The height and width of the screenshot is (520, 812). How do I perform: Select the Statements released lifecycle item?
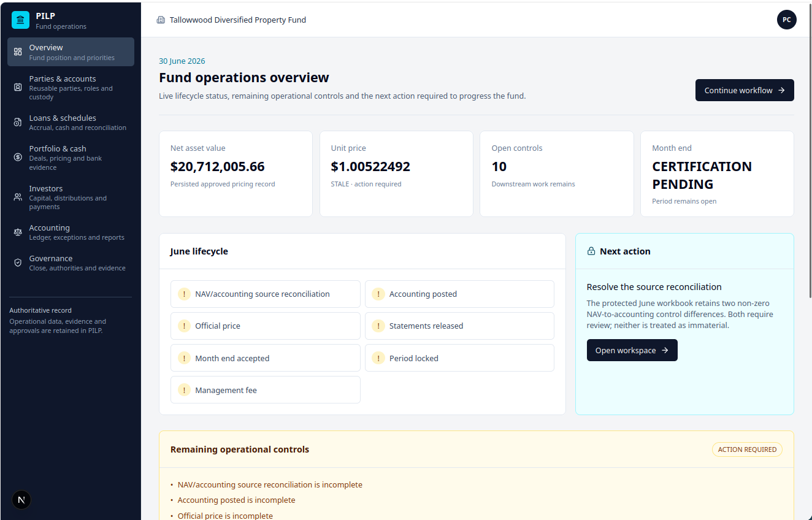coord(459,326)
